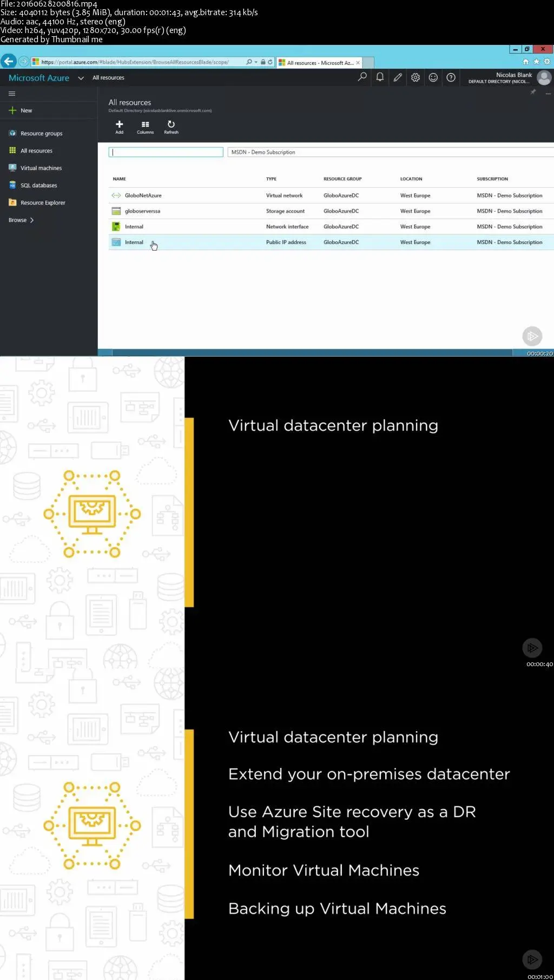Screen dimensions: 554x980
Task: Click the GloboNetAzure virtual network icon
Action: (116, 195)
